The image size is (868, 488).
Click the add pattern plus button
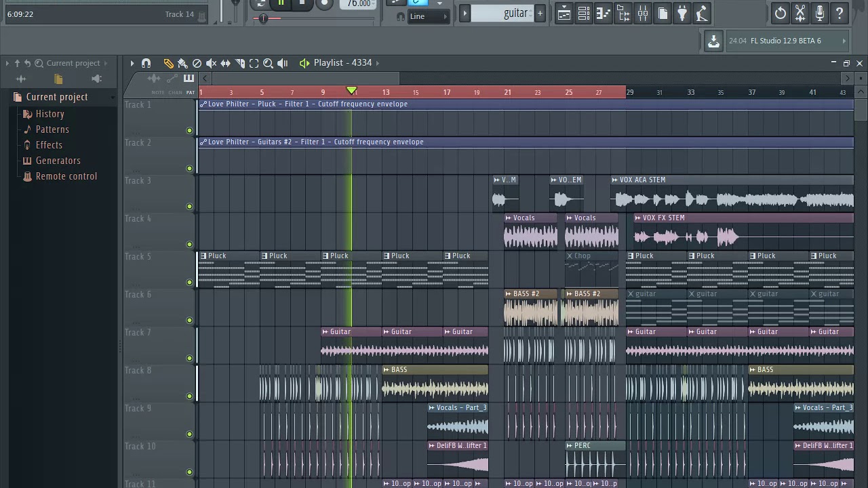[x=540, y=13]
